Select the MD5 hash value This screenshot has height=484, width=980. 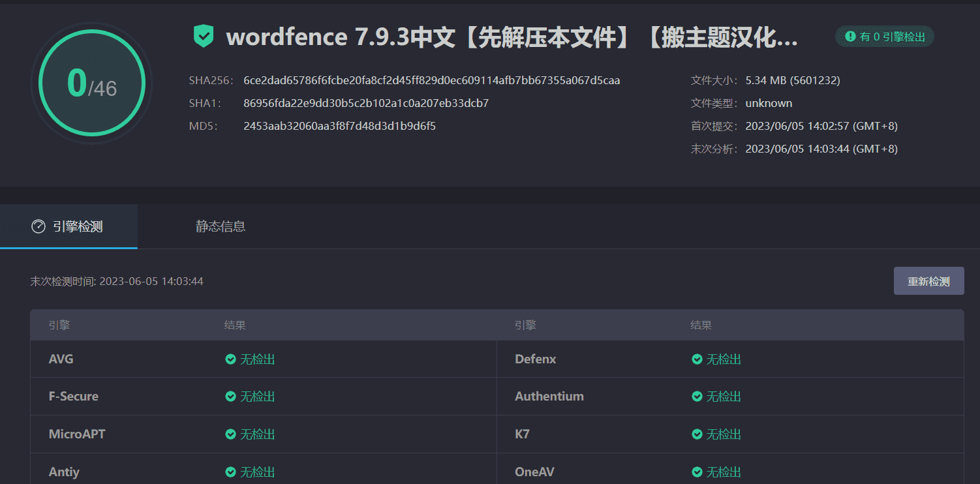coord(339,126)
